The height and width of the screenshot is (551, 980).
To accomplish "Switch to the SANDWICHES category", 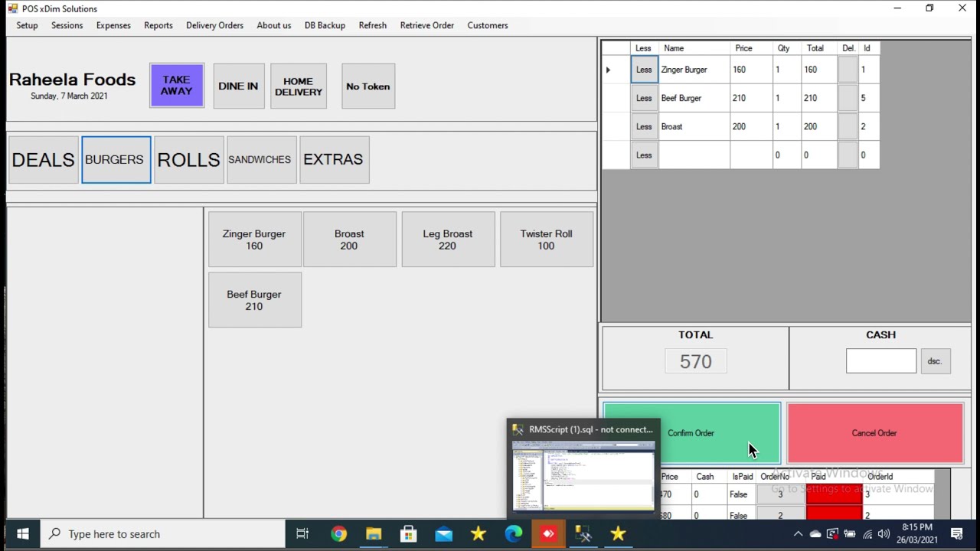I will tap(262, 160).
